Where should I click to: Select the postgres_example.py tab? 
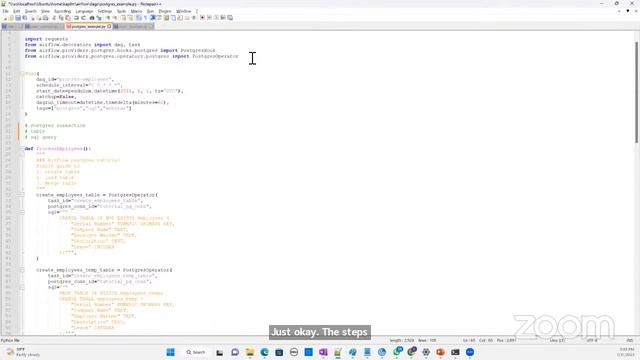[88, 27]
